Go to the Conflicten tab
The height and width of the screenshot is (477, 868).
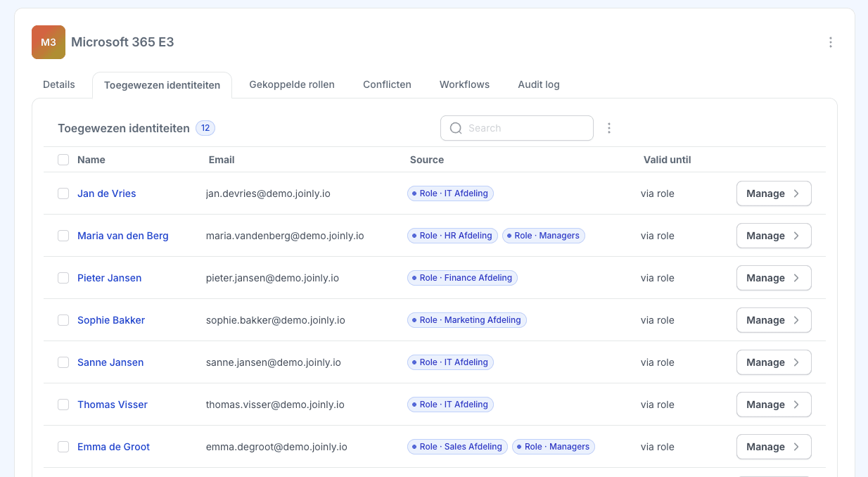pos(387,84)
